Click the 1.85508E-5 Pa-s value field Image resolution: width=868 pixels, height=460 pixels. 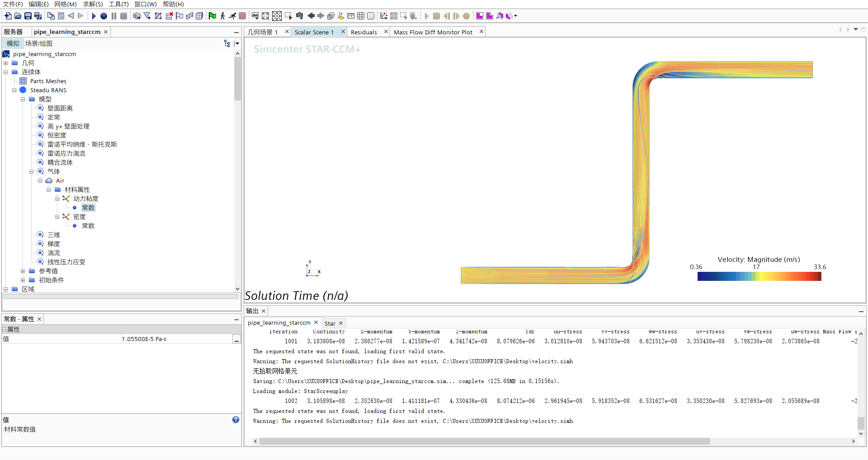tap(176, 339)
